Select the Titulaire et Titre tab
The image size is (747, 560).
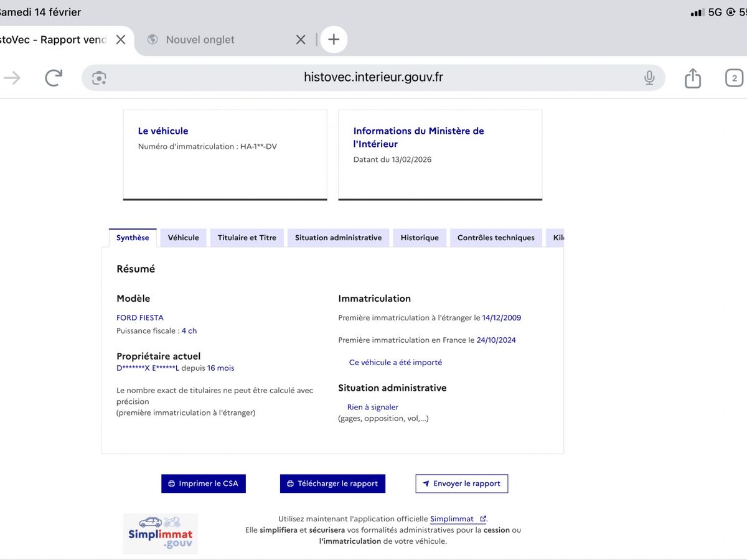[247, 238]
